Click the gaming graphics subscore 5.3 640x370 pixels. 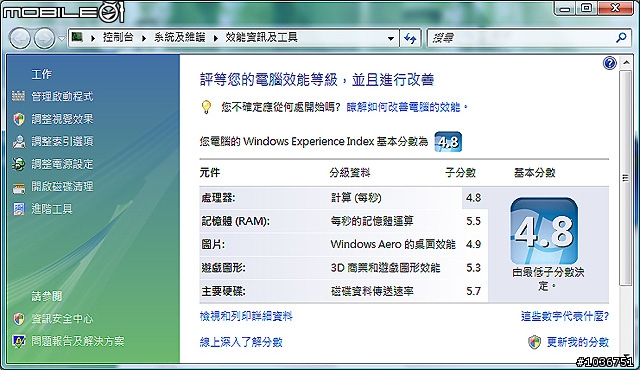(x=473, y=268)
